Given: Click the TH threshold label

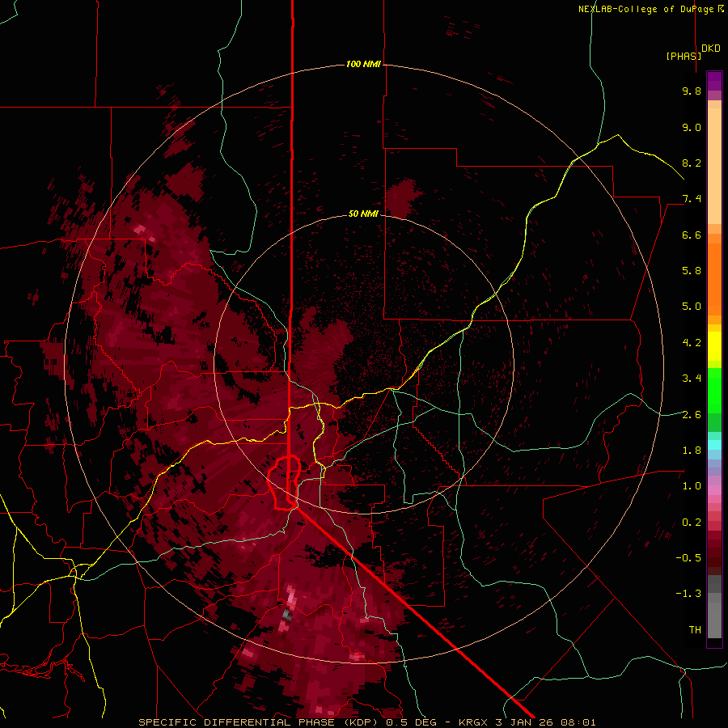Looking at the screenshot, I should click(695, 630).
